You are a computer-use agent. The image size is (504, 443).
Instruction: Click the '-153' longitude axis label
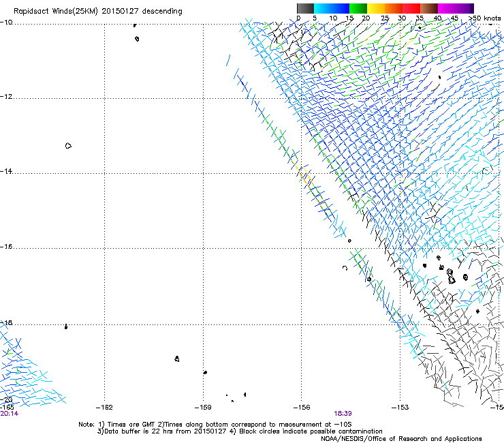click(400, 408)
